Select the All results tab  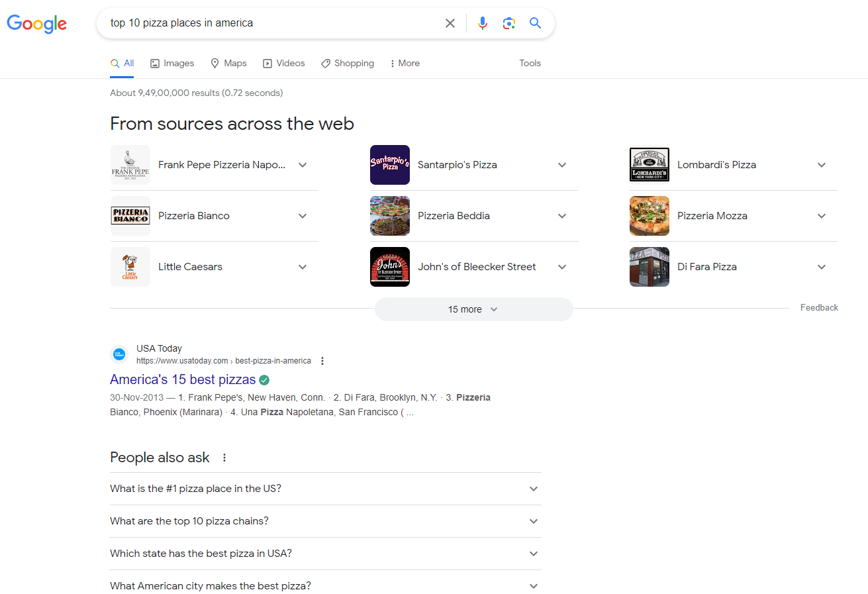122,64
